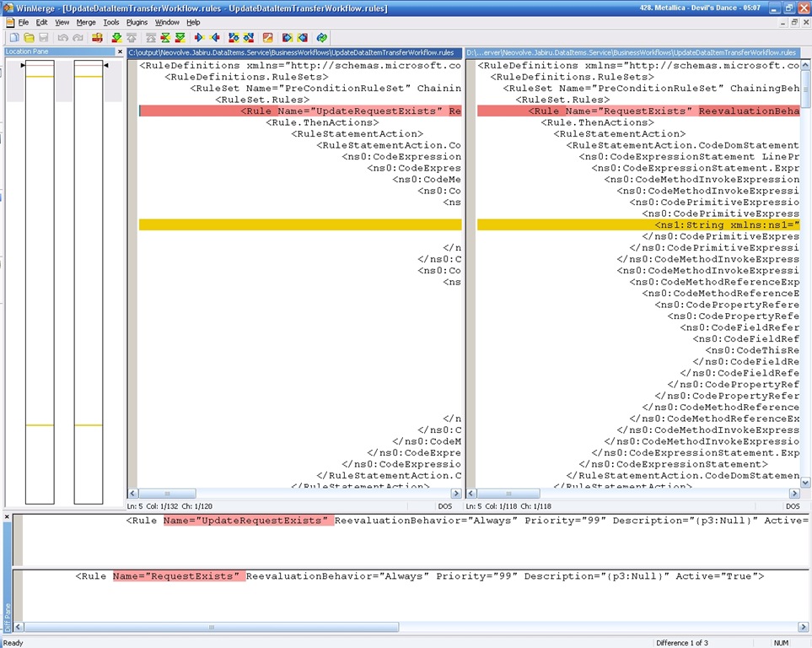812x648 pixels.
Task: Jump to next difference icon
Action: pos(116,37)
